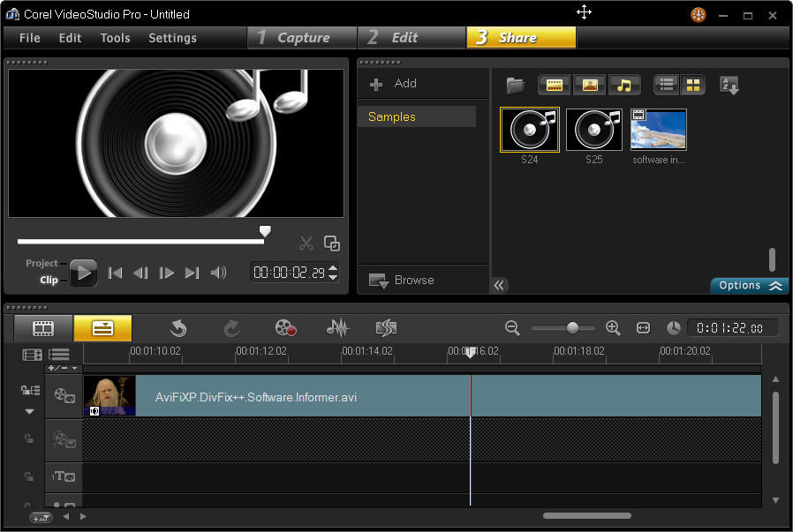
Task: Open the Auto Music tool
Action: [x=387, y=328]
